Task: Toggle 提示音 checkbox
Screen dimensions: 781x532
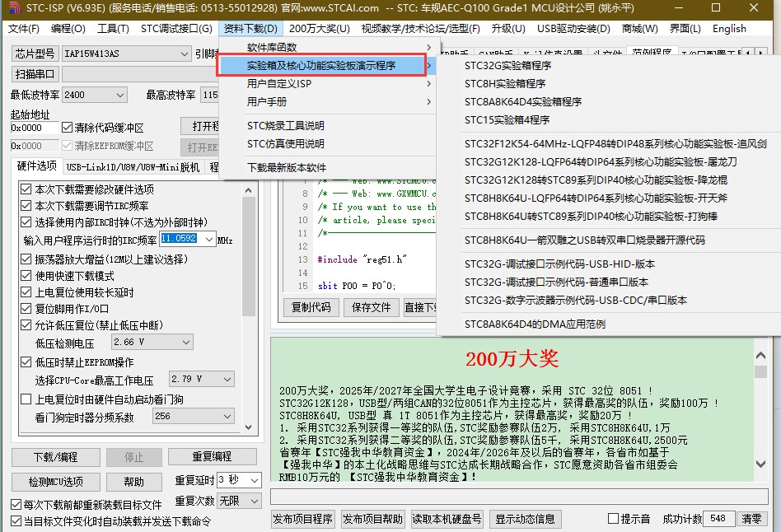Action: click(x=613, y=519)
